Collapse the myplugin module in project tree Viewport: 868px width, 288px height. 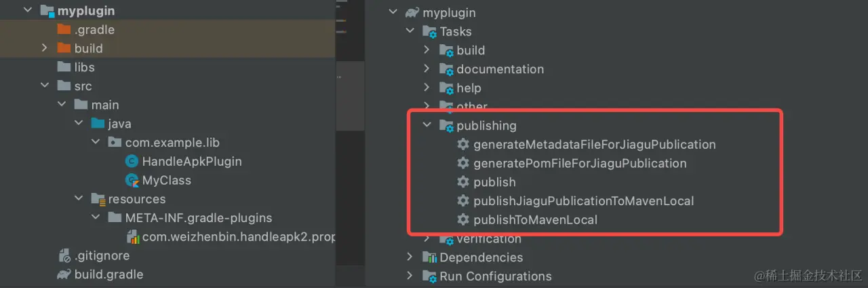[27, 11]
